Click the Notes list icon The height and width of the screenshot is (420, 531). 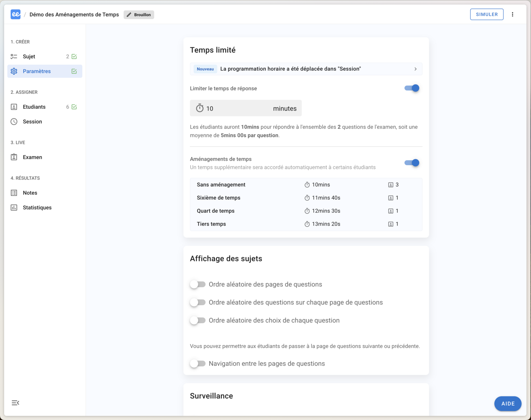pyautogui.click(x=14, y=193)
